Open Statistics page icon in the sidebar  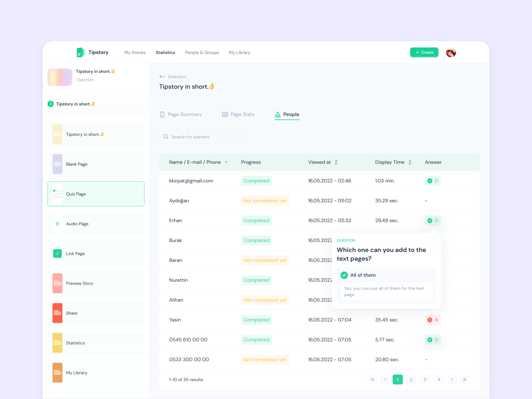click(x=57, y=343)
